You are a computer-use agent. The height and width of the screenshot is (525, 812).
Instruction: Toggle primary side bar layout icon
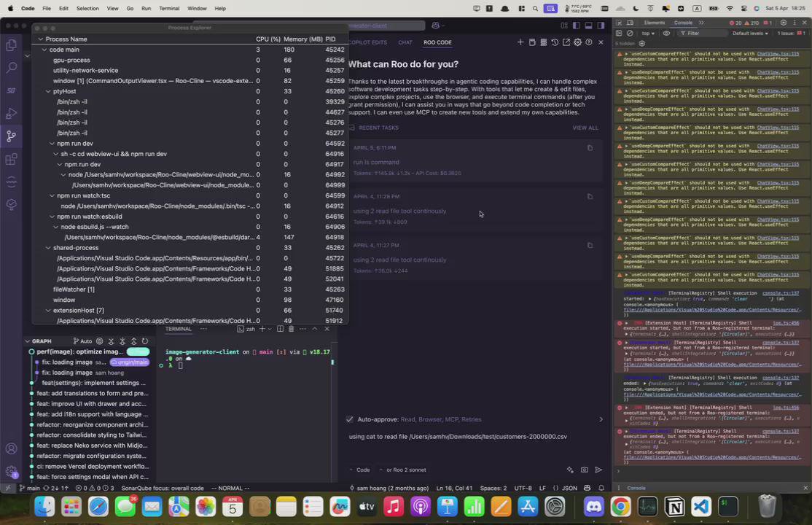577,26
